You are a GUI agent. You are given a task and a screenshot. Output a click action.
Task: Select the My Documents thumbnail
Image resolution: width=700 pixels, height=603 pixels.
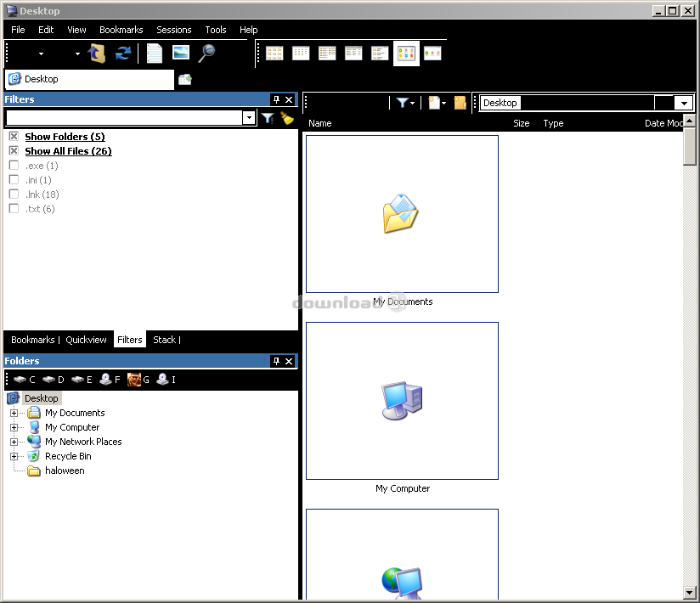[x=402, y=214]
